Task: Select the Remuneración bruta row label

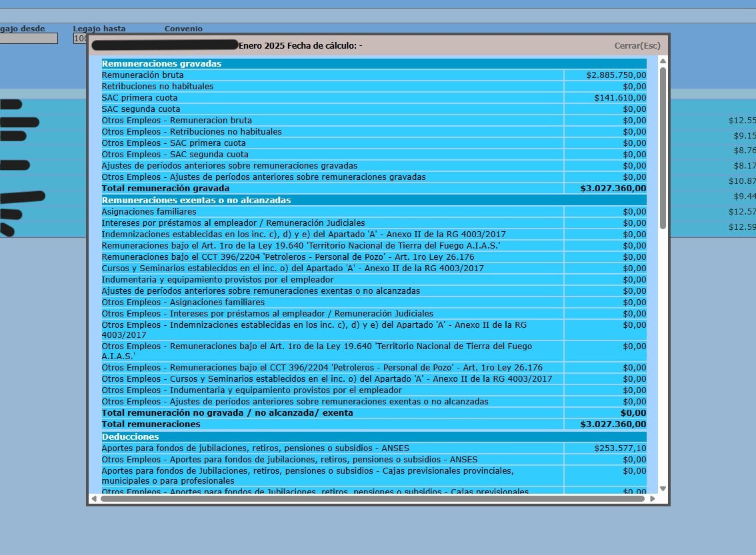Action: coord(143,75)
